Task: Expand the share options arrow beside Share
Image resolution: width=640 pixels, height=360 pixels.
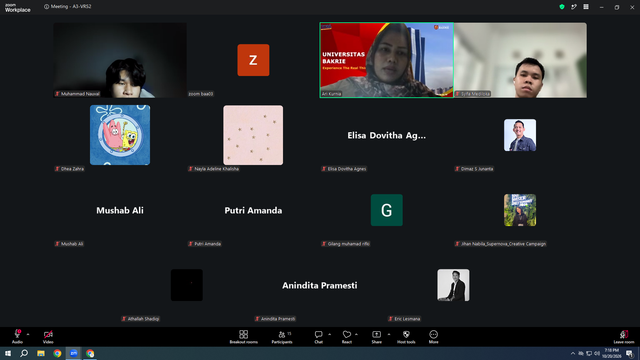Action: pos(389,334)
